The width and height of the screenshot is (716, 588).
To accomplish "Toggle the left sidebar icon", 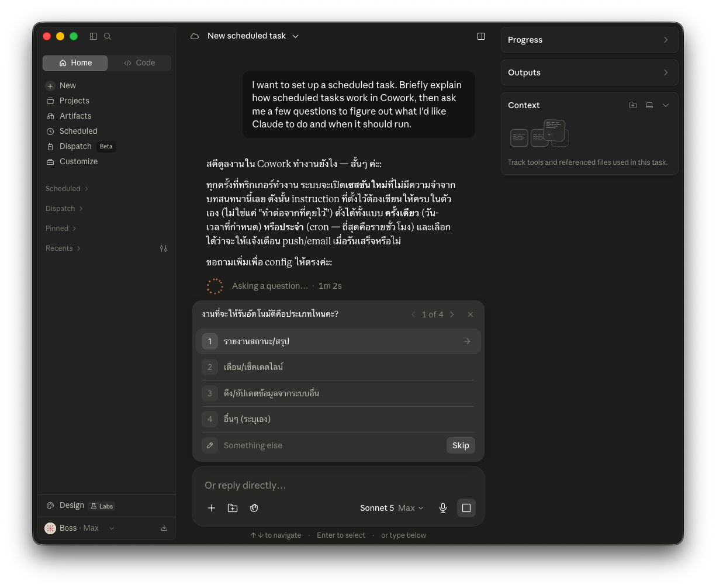I will coord(94,36).
